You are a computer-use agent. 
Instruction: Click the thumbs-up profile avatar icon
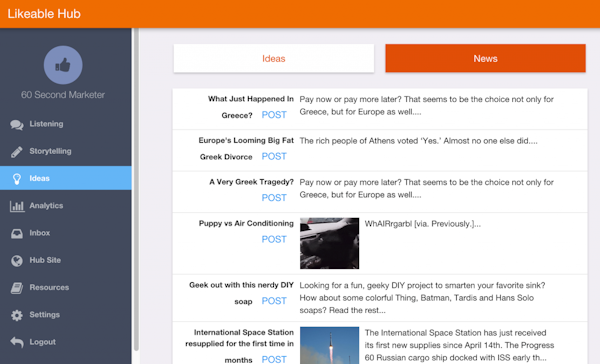point(63,65)
